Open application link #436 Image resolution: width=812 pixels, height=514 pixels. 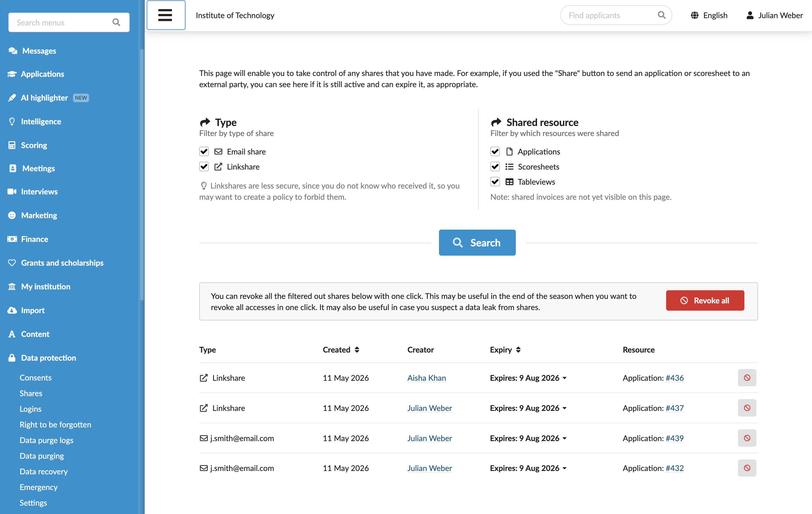pos(675,378)
